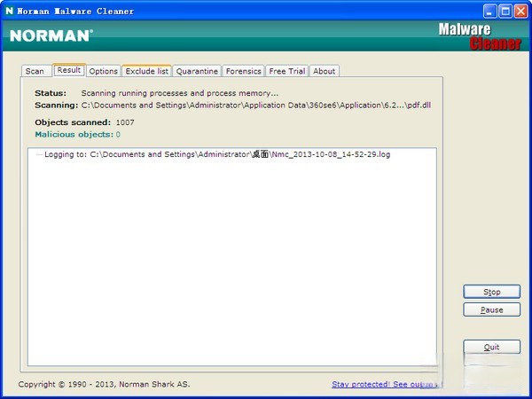Open the Quarantine tab
The image size is (532, 399).
coord(197,71)
